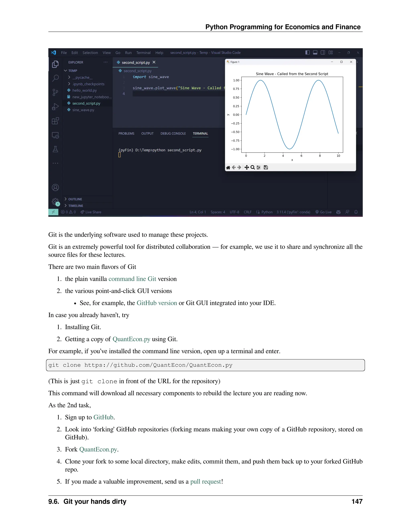Open the Selection menu
The height and width of the screenshot is (532, 411).
pyautogui.click(x=90, y=53)
